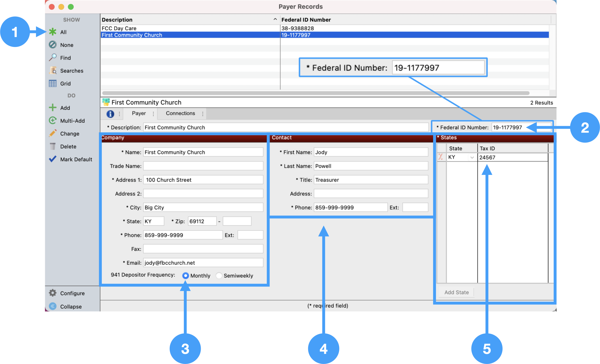Switch to Grid view icon
This screenshot has height=364, width=600.
53,83
